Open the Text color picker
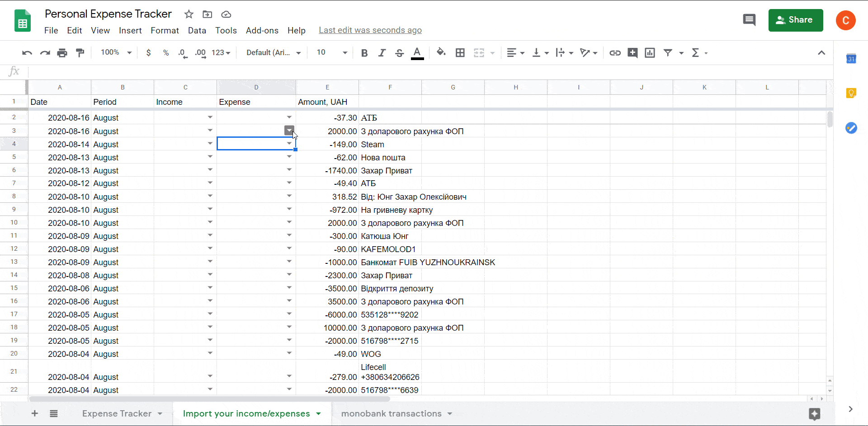 417,52
